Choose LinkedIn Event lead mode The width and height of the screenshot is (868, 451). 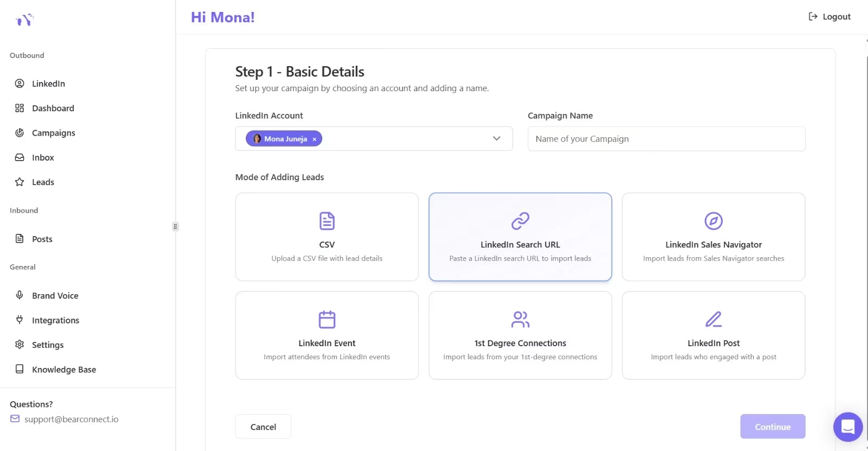point(327,335)
